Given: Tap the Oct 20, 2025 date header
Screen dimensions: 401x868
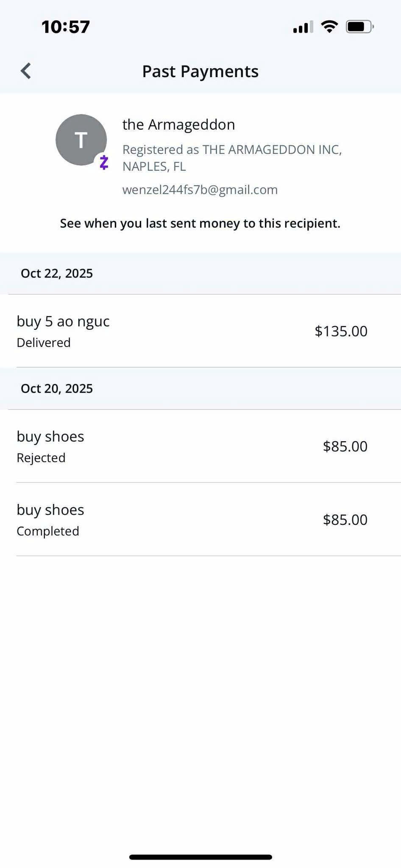Looking at the screenshot, I should click(x=57, y=389).
